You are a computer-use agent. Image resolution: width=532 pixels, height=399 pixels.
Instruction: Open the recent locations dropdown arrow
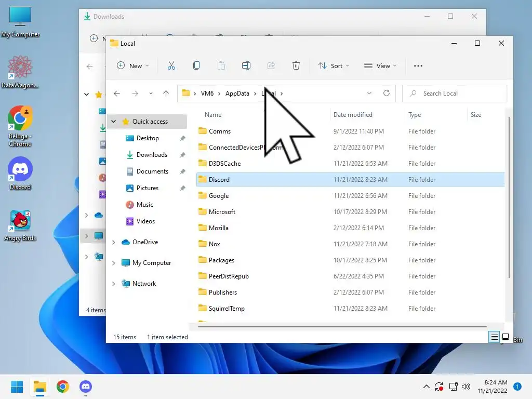(151, 94)
